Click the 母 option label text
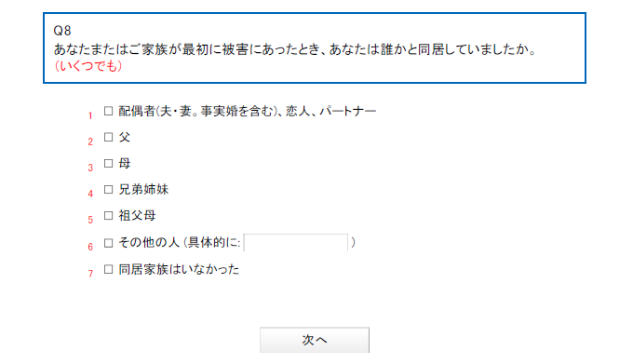The image size is (633, 364). pyautogui.click(x=125, y=164)
